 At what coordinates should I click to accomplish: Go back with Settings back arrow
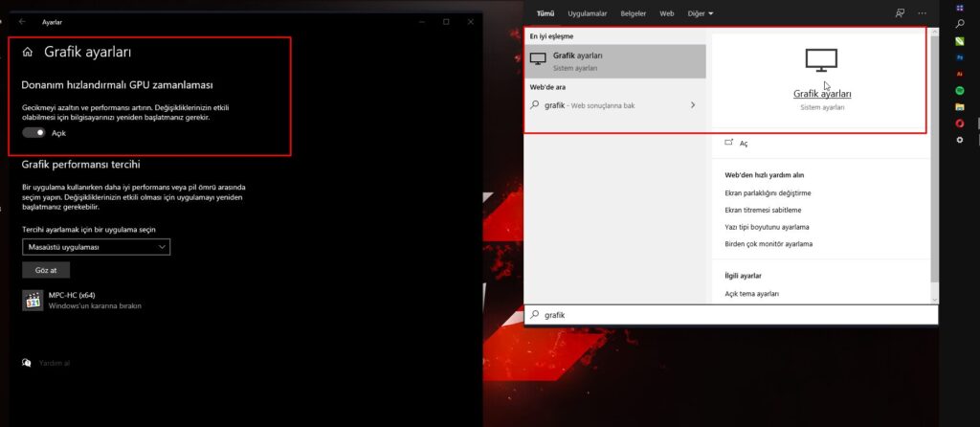22,21
